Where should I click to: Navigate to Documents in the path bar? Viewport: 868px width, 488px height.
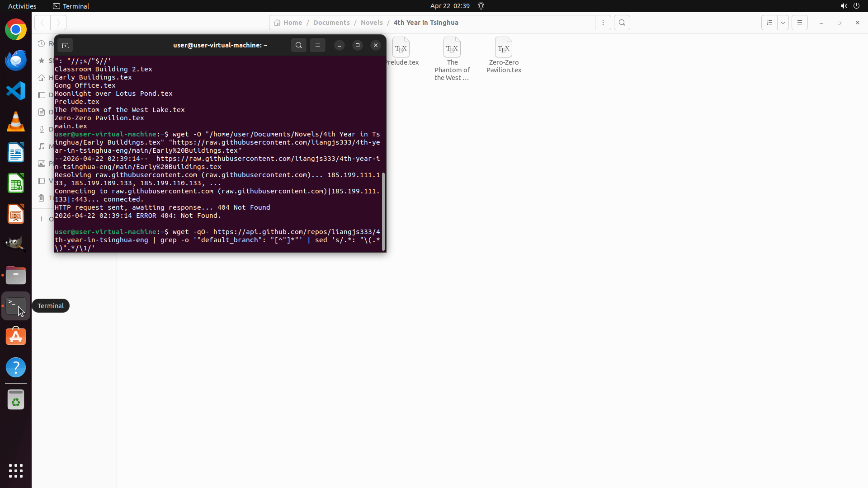tap(331, 23)
